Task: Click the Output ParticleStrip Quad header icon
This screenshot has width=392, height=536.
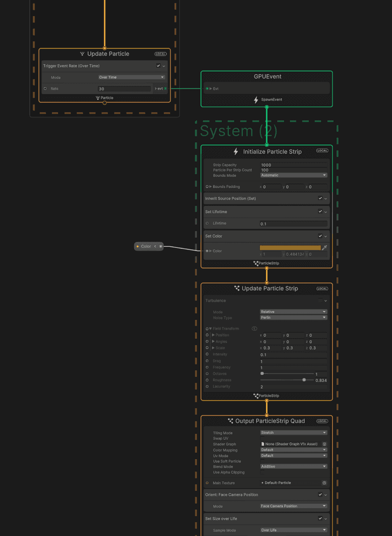Action: [x=230, y=421]
